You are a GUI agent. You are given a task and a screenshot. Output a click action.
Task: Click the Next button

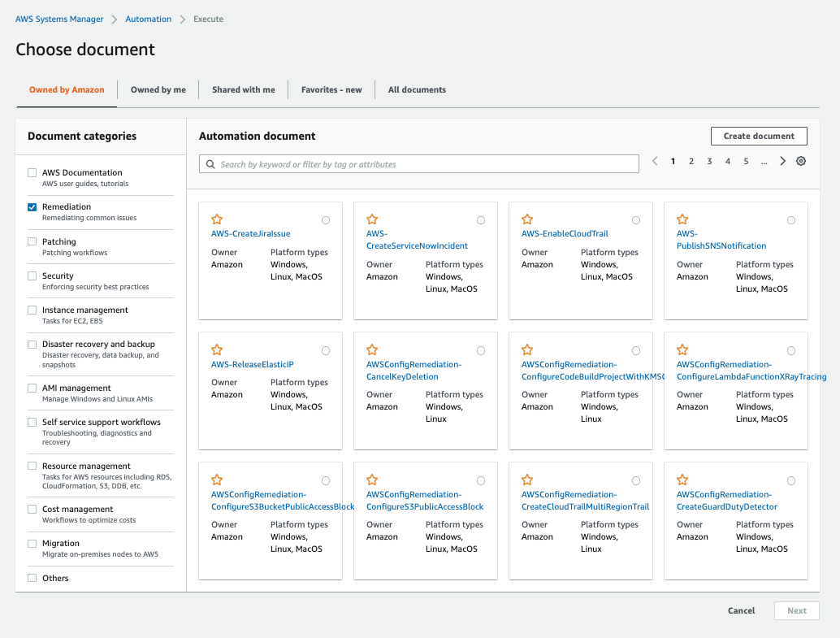[797, 610]
